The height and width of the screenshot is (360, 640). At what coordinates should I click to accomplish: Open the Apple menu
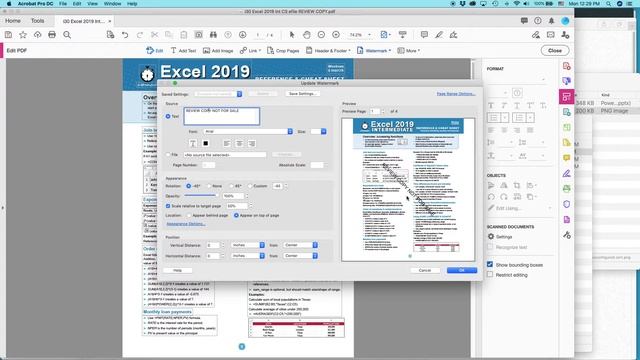click(x=9, y=4)
